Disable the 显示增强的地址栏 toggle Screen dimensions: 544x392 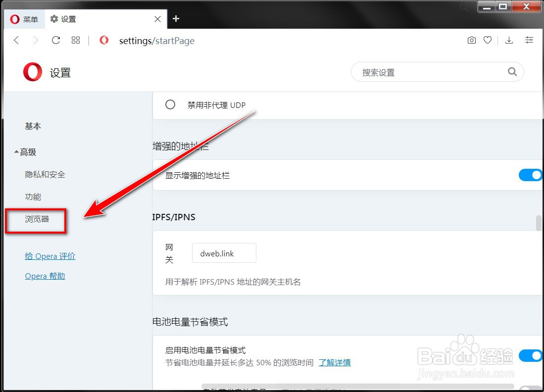point(531,175)
